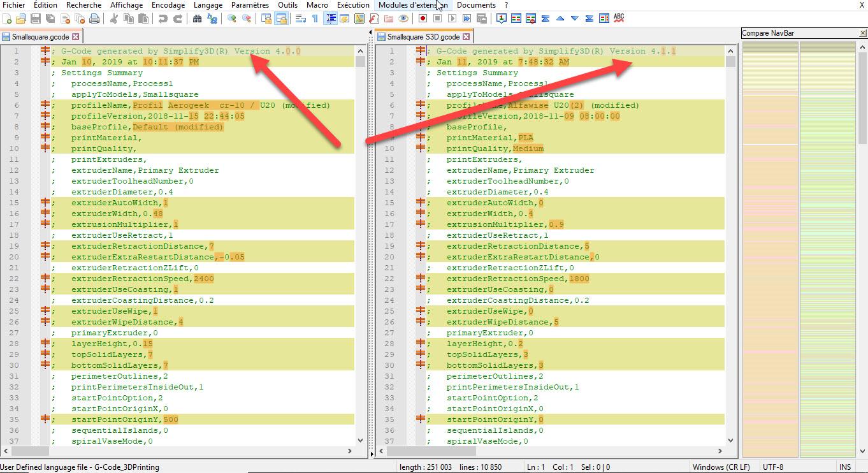Toggle show all characters pilcrow
The width and height of the screenshot is (868, 473).
315,19
